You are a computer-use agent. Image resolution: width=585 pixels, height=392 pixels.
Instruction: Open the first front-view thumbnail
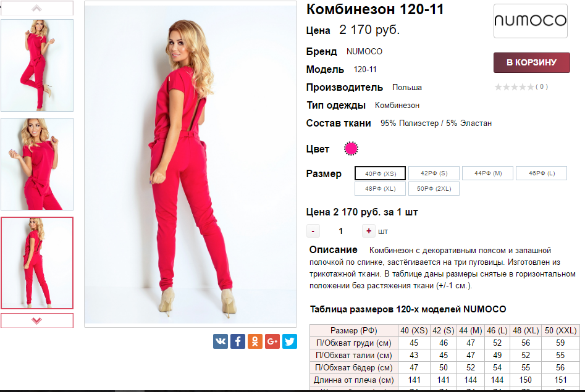point(37,65)
